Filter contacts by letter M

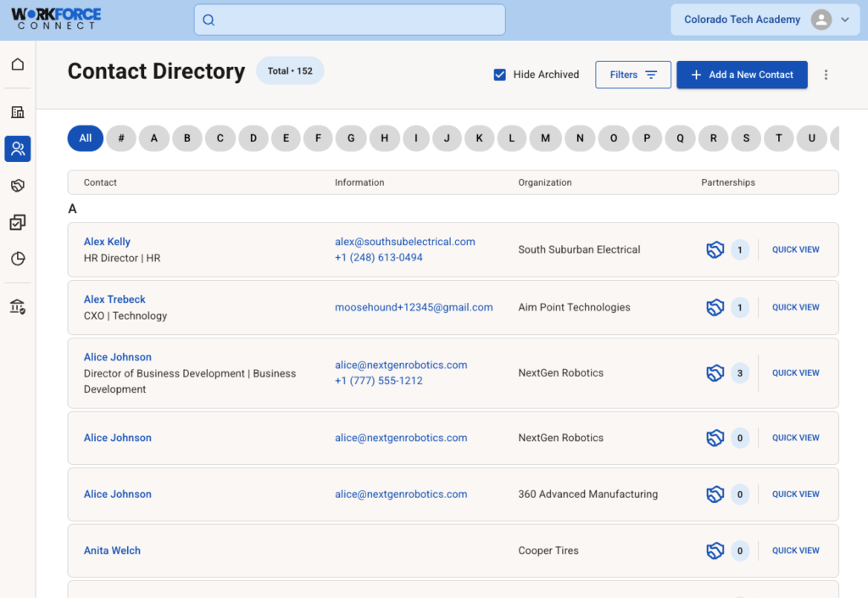545,138
